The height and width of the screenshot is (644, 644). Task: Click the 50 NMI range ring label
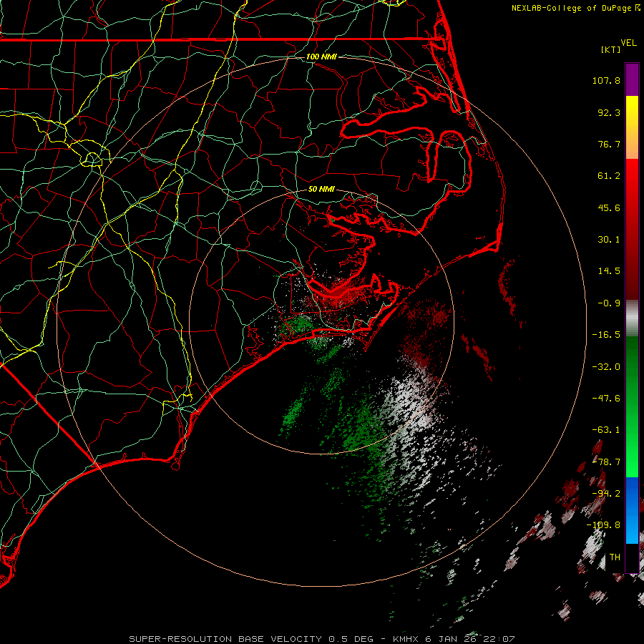[321, 189]
